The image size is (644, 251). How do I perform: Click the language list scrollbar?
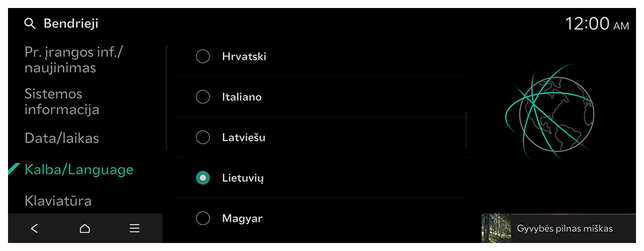coord(466,130)
